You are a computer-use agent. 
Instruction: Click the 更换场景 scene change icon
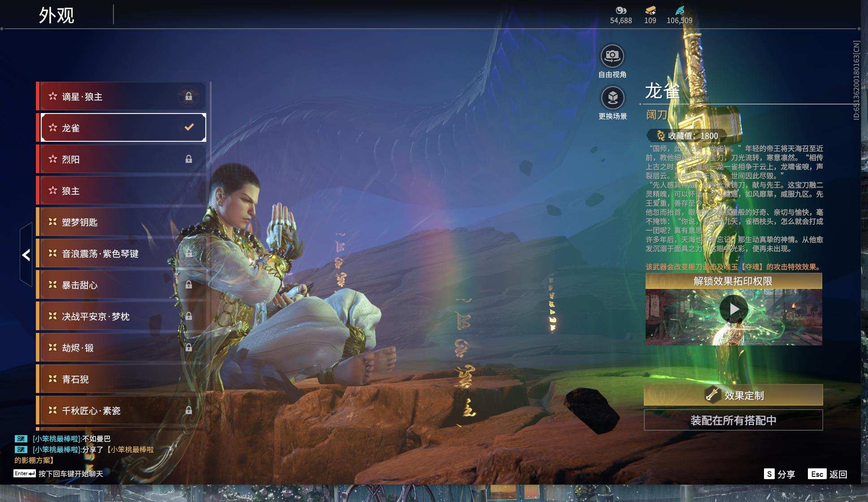point(612,98)
